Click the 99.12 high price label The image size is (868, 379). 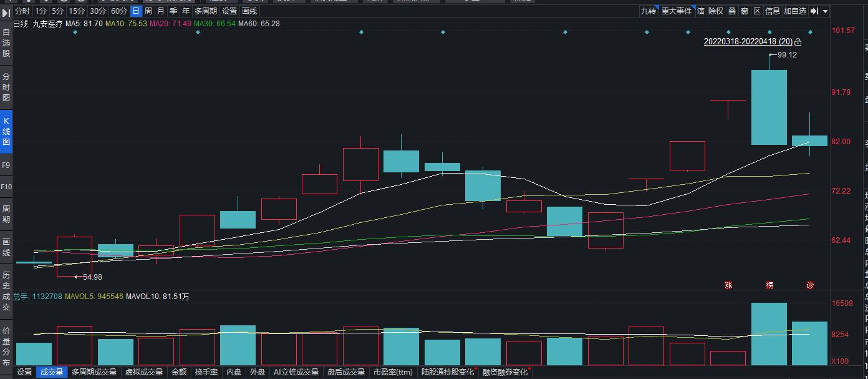[x=787, y=55]
